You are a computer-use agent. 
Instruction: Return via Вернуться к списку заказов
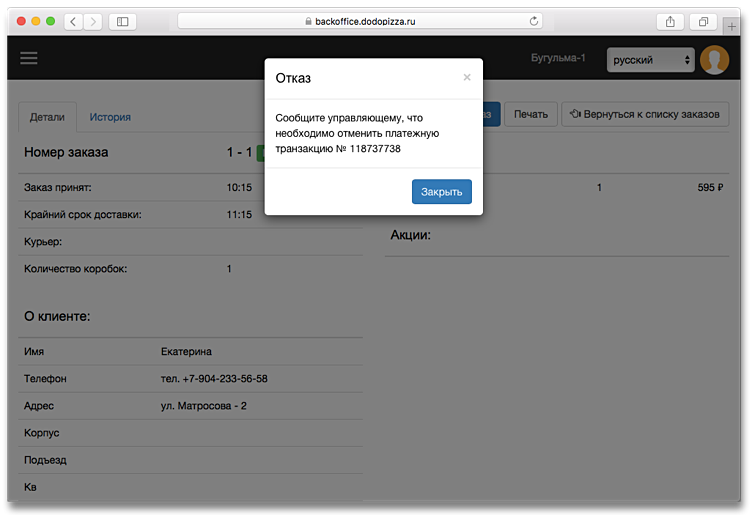tap(645, 114)
